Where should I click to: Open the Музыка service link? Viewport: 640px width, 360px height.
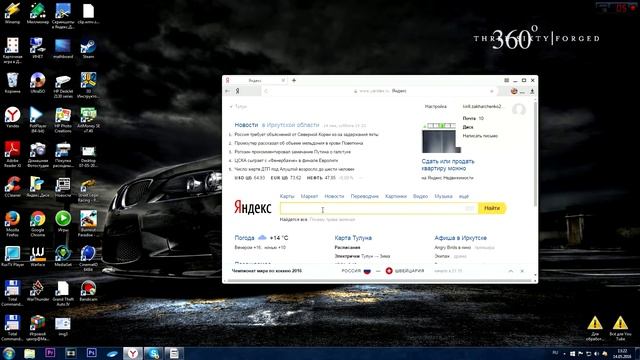(x=443, y=196)
